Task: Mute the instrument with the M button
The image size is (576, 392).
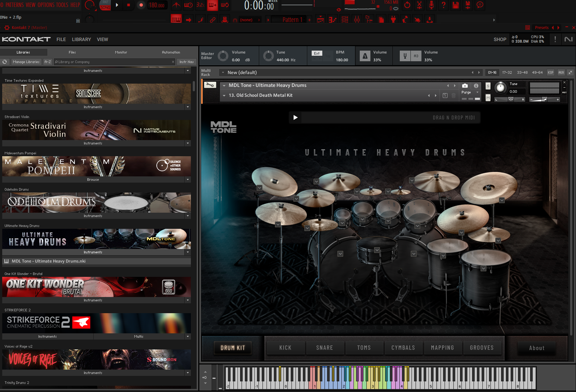Action: coord(488,98)
